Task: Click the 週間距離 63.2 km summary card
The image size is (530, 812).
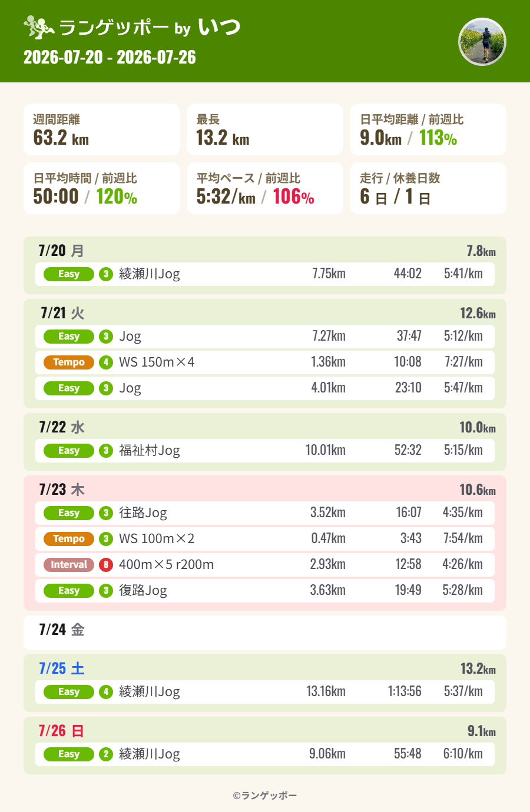Action: point(102,129)
